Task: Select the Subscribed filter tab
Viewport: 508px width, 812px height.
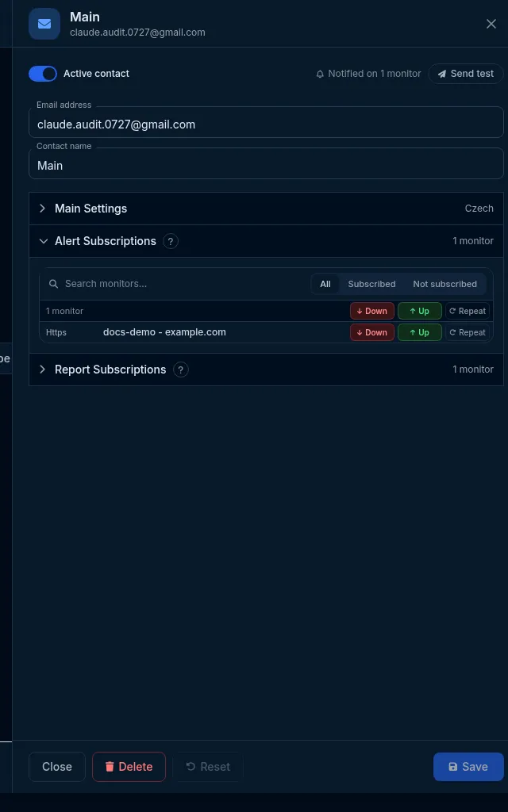Action: 371,284
